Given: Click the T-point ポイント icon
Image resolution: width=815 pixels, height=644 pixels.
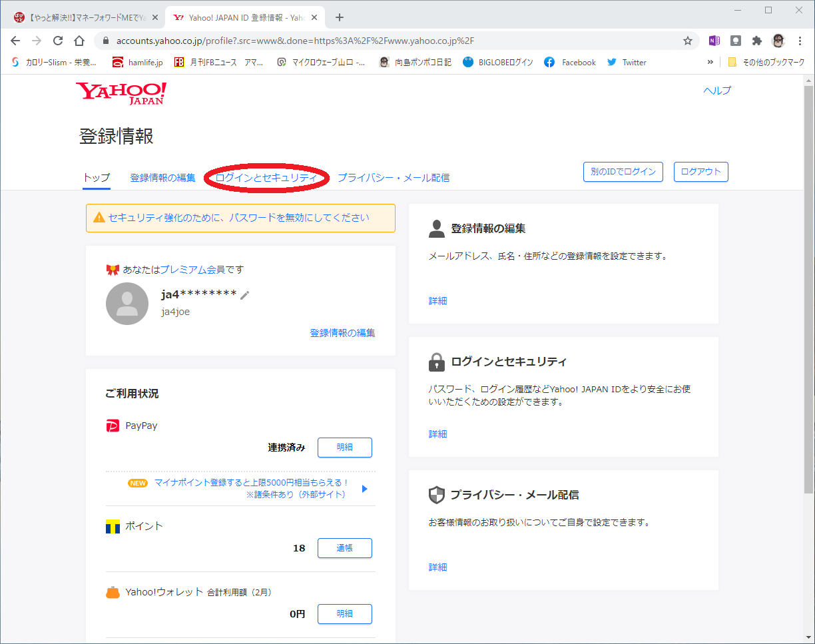Looking at the screenshot, I should coord(113,526).
